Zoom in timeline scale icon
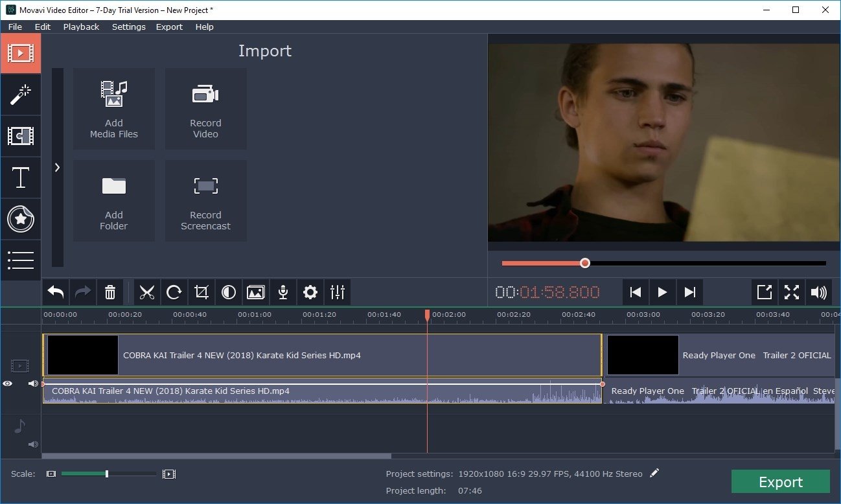 [169, 474]
